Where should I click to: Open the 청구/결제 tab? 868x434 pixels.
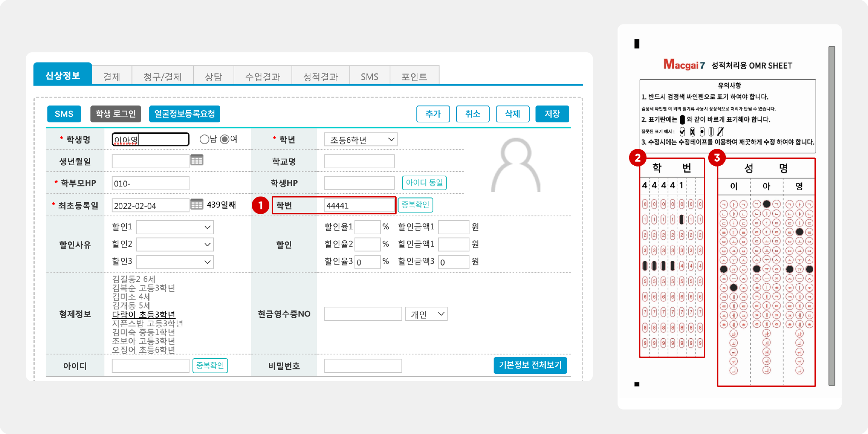click(x=162, y=76)
